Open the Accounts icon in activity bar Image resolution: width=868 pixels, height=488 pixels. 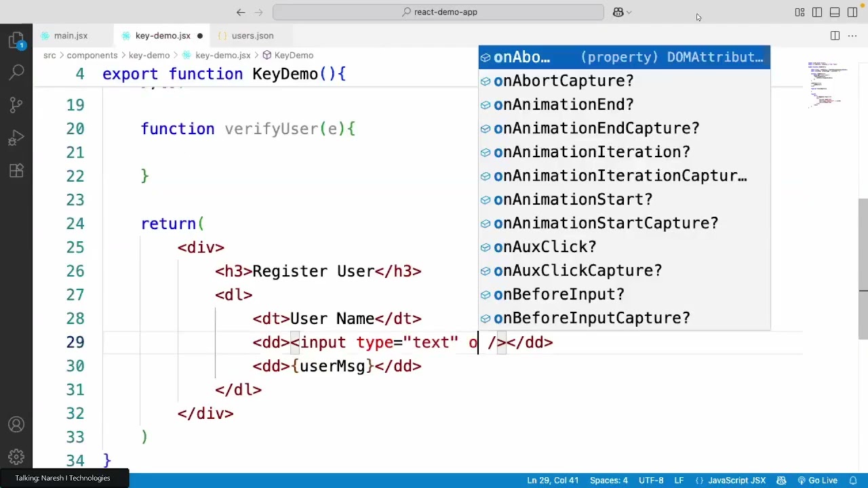[x=16, y=425]
